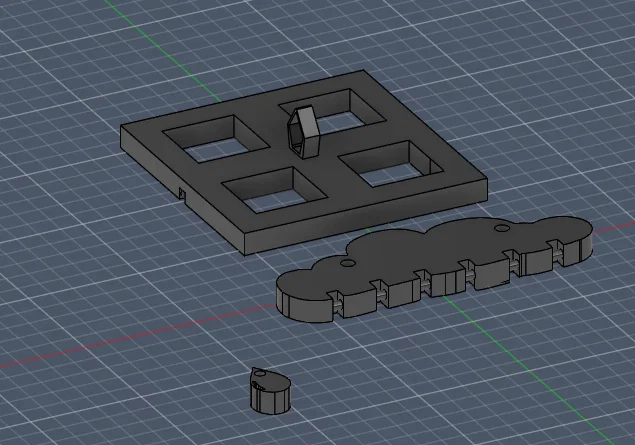Image resolution: width=635 pixels, height=445 pixels.
Task: Pick the right circular hole on the cloud
Action: (501, 229)
